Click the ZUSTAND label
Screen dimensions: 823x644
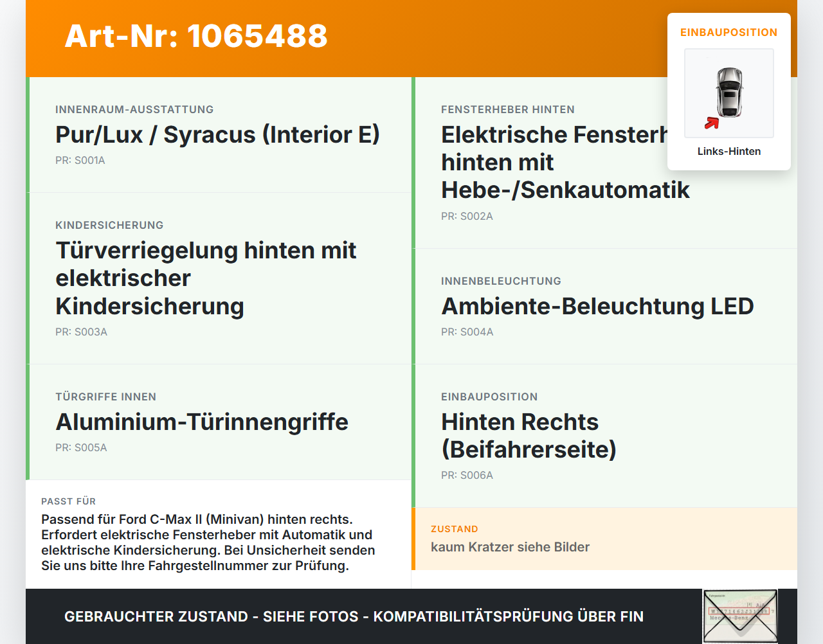(455, 529)
